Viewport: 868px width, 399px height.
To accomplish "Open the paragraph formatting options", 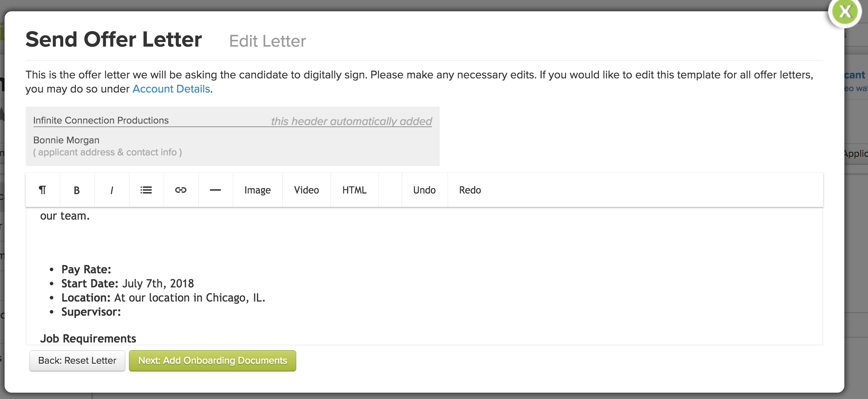I will point(42,190).
